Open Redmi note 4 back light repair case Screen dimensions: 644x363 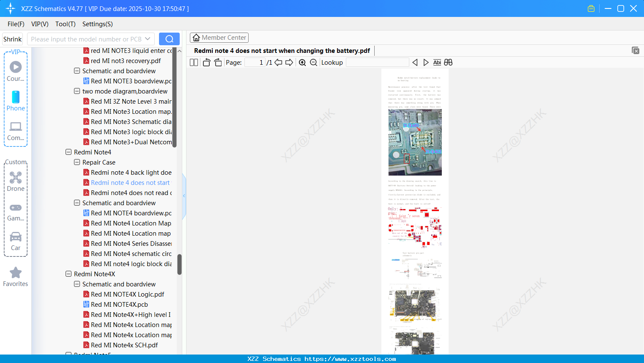click(x=127, y=172)
